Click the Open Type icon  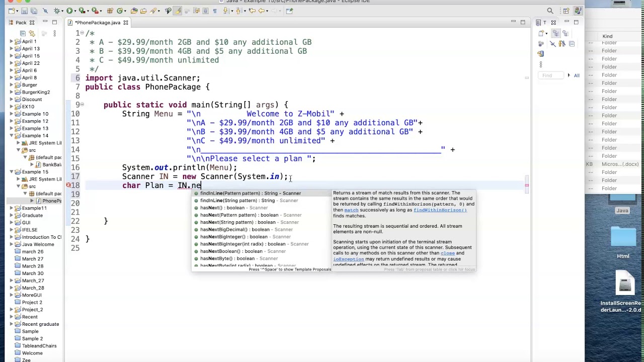click(x=134, y=11)
